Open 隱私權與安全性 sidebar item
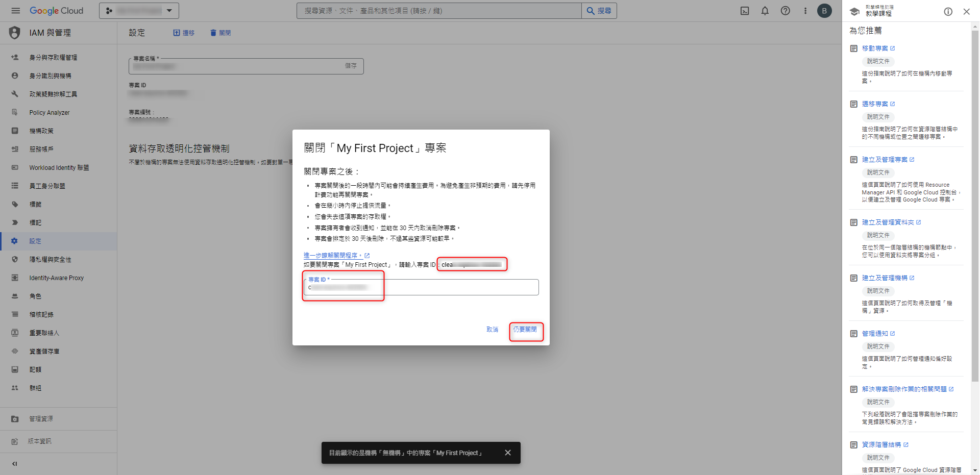 pyautogui.click(x=58, y=260)
